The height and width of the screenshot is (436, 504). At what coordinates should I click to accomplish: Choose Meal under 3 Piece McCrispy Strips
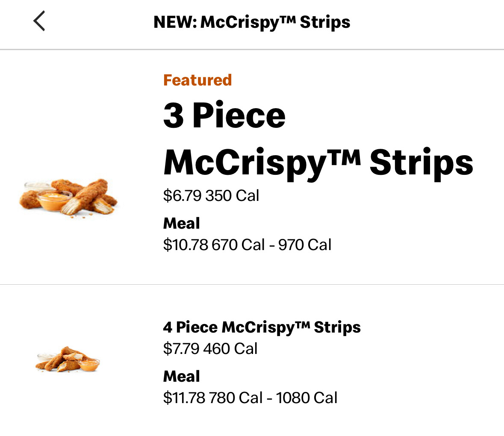pos(182,223)
